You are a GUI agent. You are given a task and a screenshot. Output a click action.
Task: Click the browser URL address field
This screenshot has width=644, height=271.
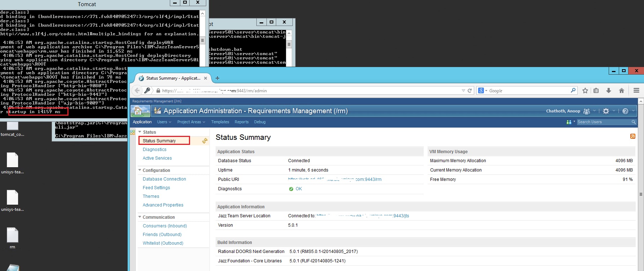tap(310, 91)
